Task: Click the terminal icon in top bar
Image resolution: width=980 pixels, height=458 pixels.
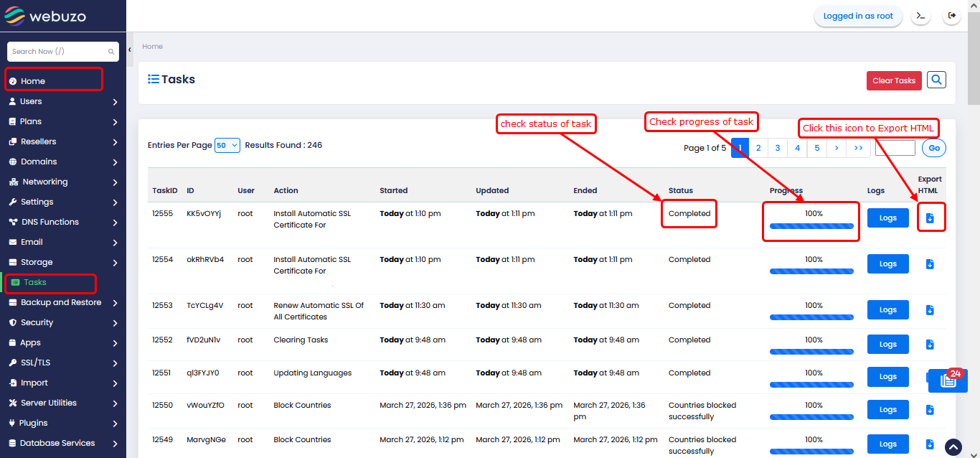Action: [921, 16]
